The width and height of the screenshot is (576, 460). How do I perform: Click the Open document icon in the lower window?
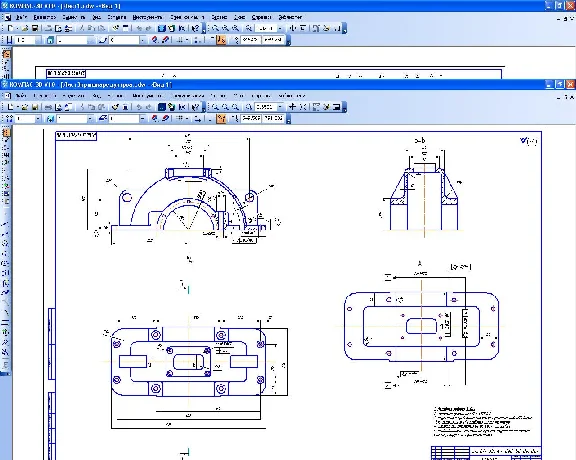pyautogui.click(x=24, y=107)
